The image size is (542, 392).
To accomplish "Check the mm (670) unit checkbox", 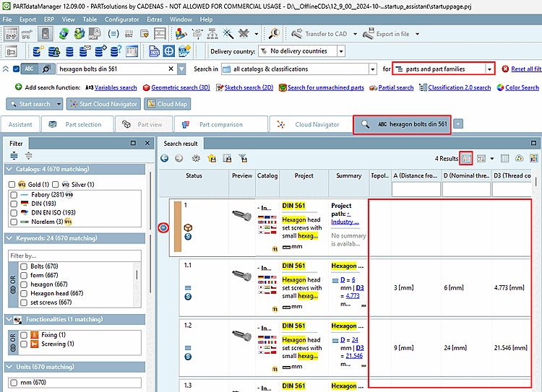I will (x=14, y=383).
